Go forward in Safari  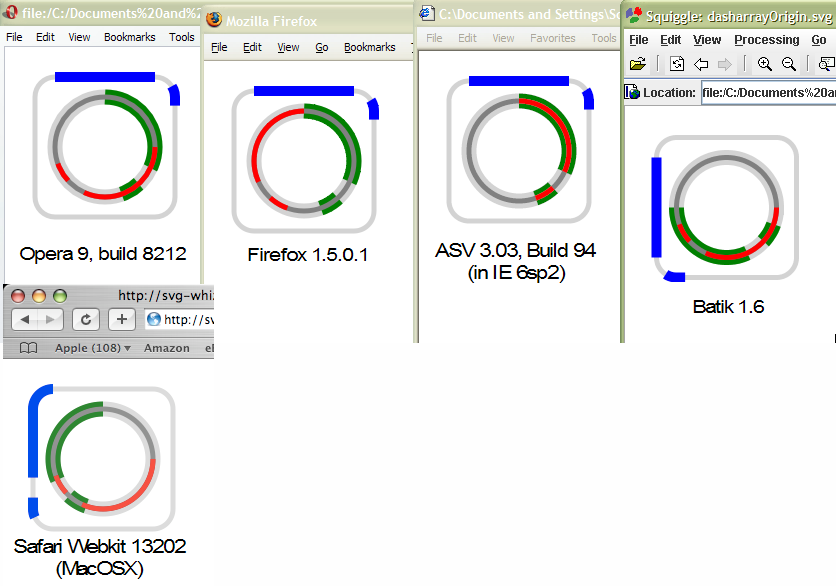[x=50, y=319]
